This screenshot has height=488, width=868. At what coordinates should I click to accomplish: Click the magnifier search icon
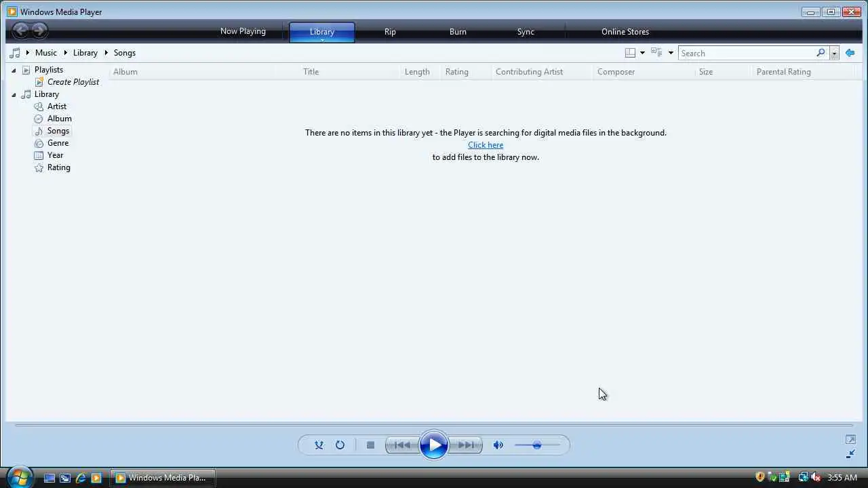(x=821, y=53)
